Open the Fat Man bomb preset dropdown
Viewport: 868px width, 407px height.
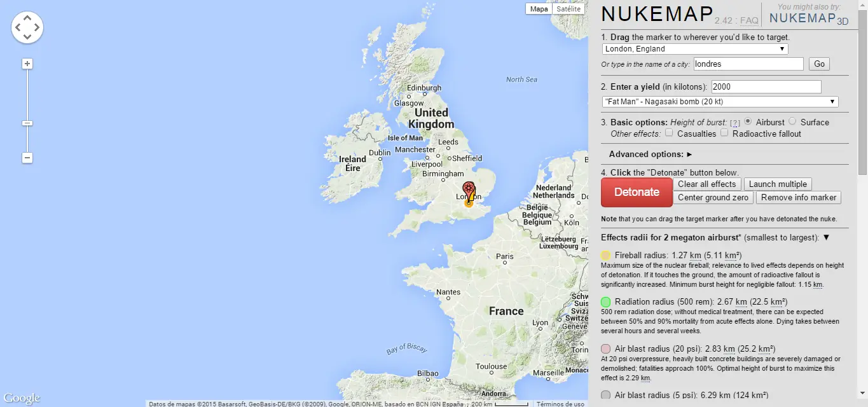coord(720,102)
